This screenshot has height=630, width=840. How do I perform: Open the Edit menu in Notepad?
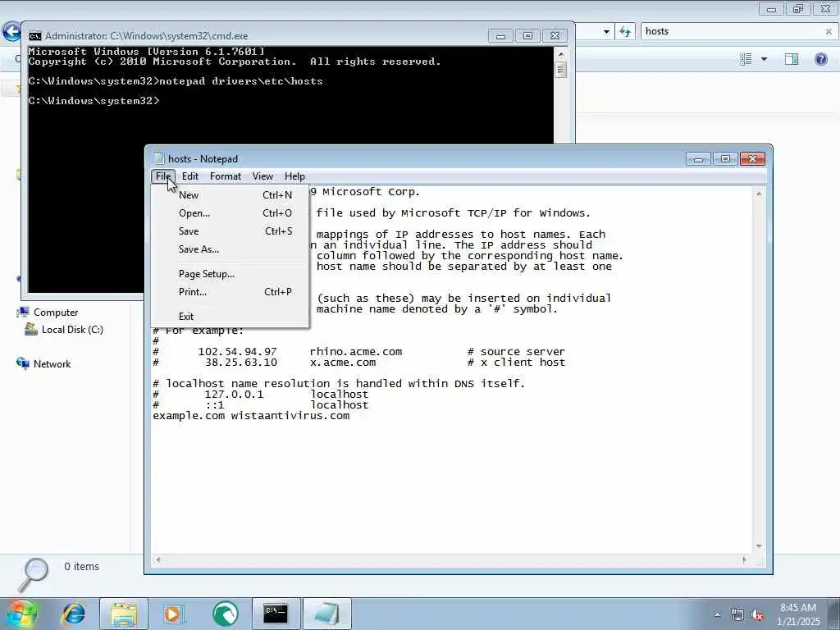click(189, 176)
